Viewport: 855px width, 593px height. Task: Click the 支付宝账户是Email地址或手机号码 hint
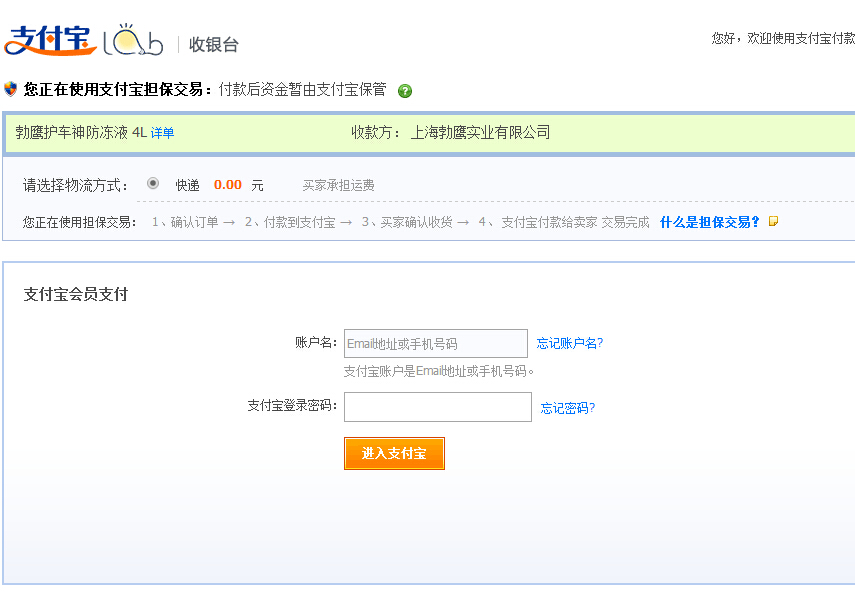(438, 371)
